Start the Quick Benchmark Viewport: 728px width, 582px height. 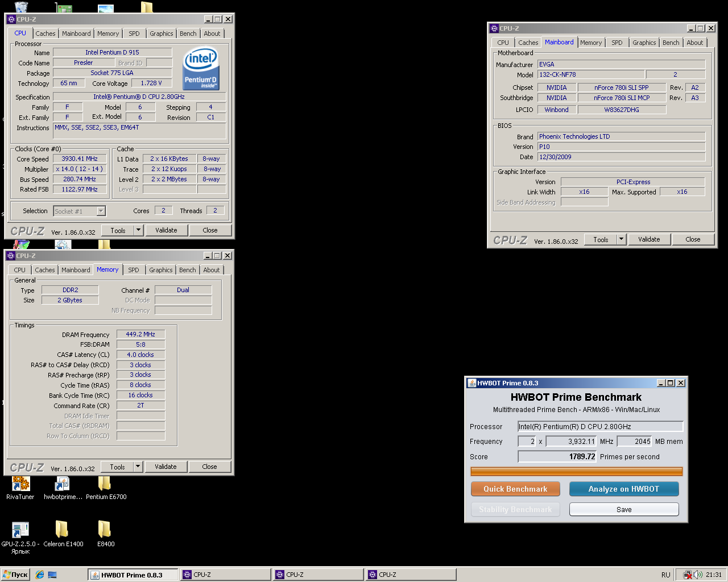(x=515, y=489)
